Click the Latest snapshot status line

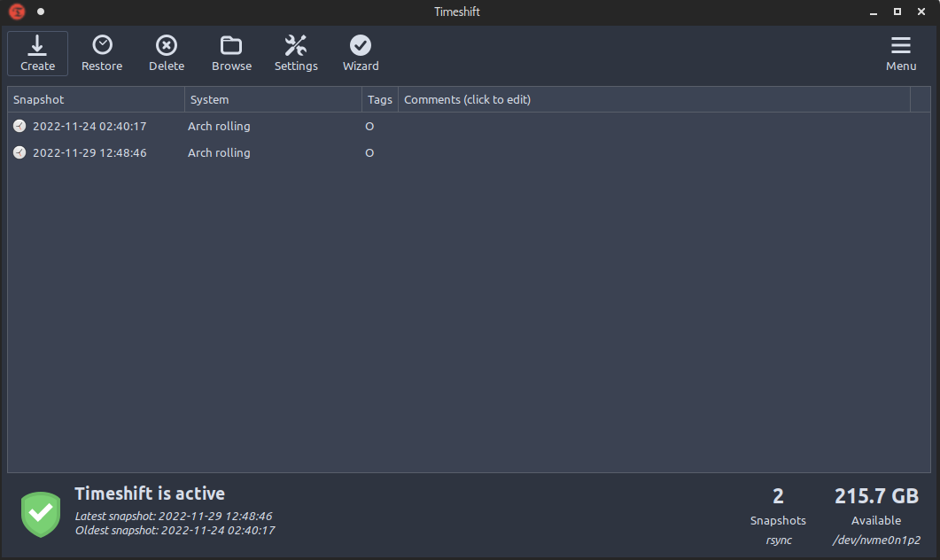point(174,516)
